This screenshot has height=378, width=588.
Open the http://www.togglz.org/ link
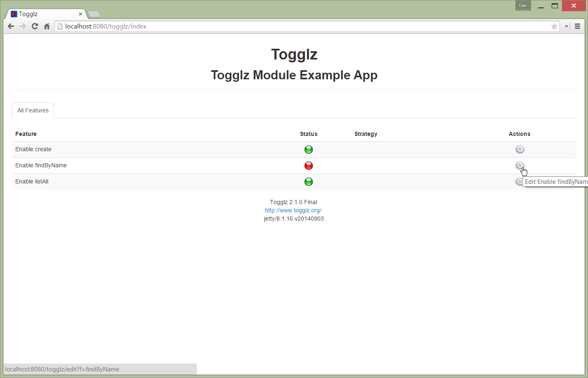click(293, 210)
